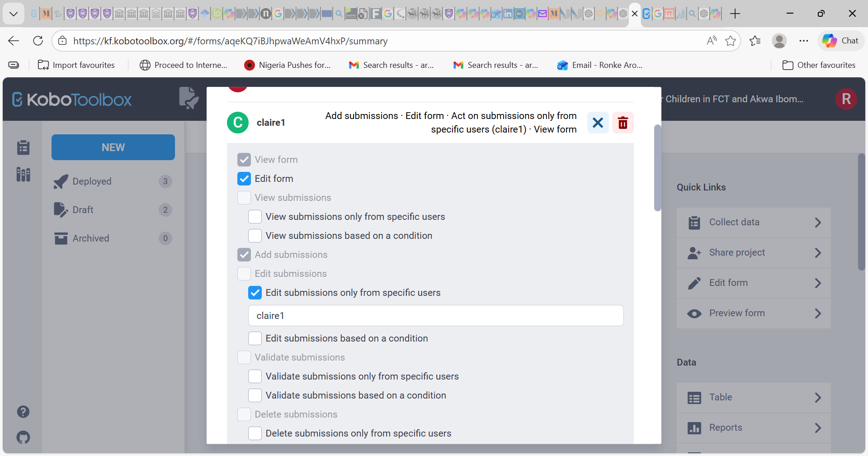Open the GitHub icon in sidebar

click(x=23, y=437)
